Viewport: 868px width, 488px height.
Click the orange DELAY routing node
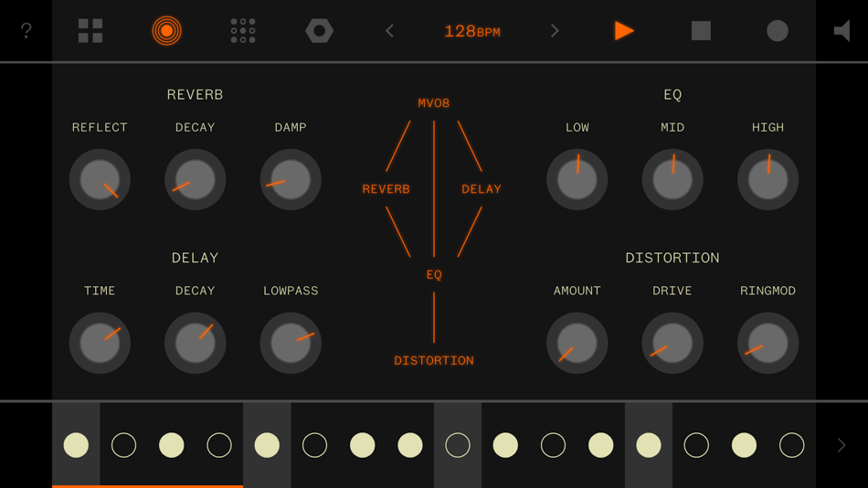coord(481,189)
